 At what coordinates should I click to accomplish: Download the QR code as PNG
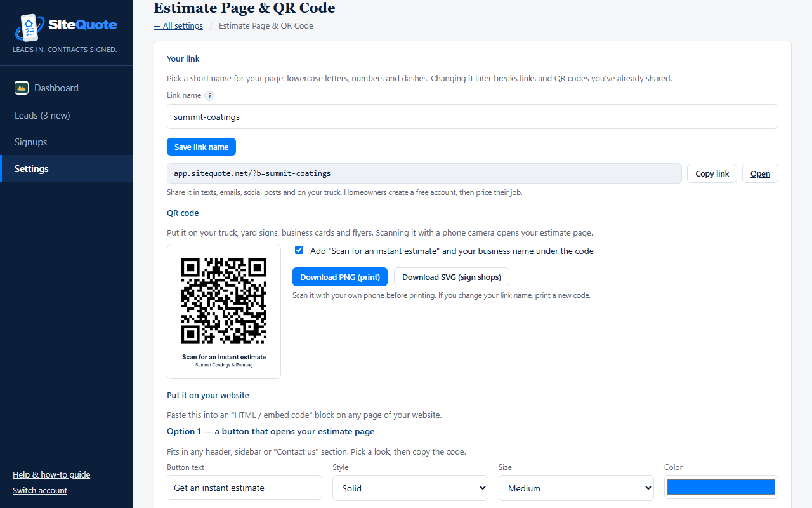click(x=340, y=277)
